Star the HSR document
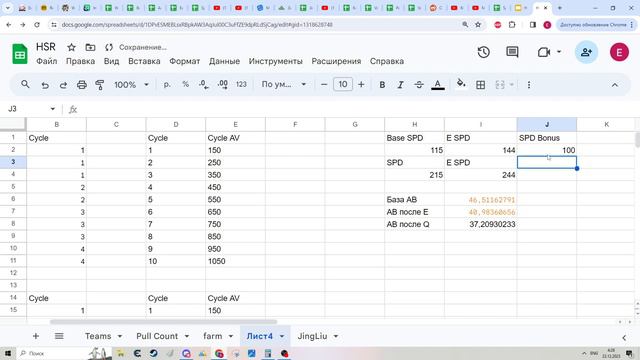 coord(71,47)
